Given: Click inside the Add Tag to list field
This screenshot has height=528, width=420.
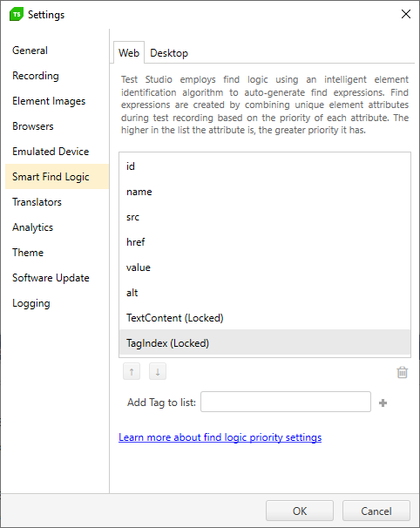Looking at the screenshot, I should tap(286, 402).
